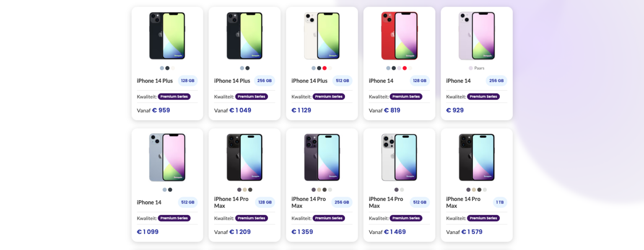Viewport: 644px width, 250px height.
Task: Click the 1 TB badge on iPhone 14 Pro Max
Action: (x=500, y=202)
